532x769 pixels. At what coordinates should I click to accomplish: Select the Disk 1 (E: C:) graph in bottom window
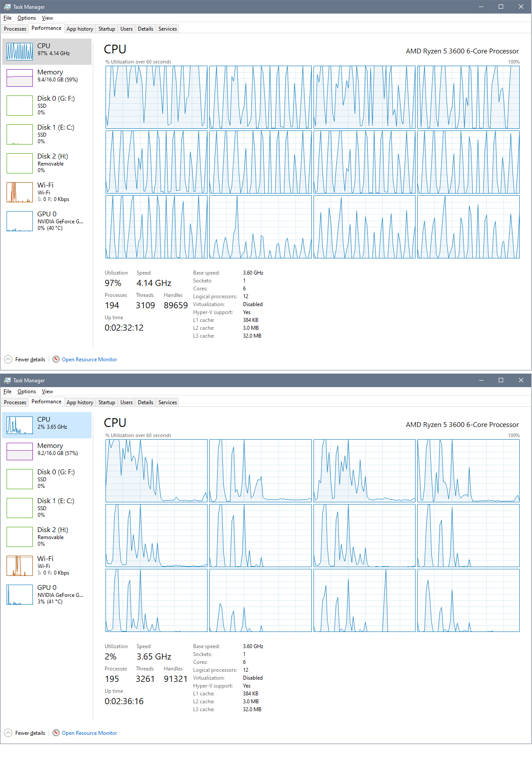click(x=20, y=508)
